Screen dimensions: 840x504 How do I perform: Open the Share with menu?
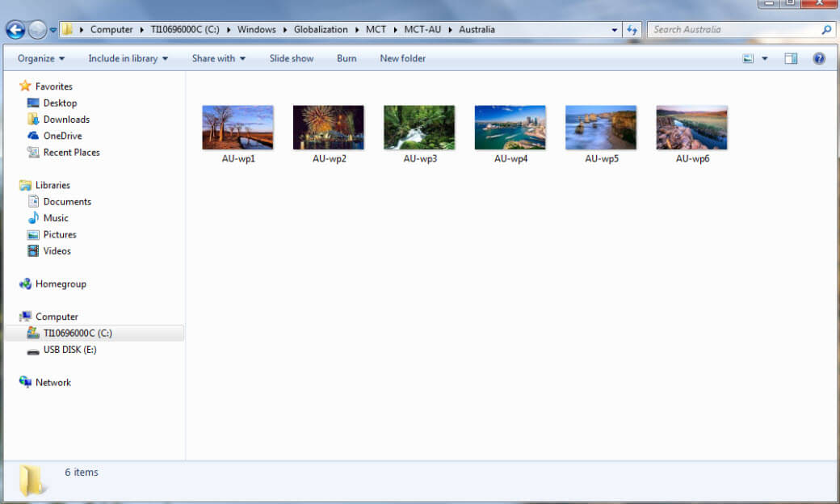[218, 58]
